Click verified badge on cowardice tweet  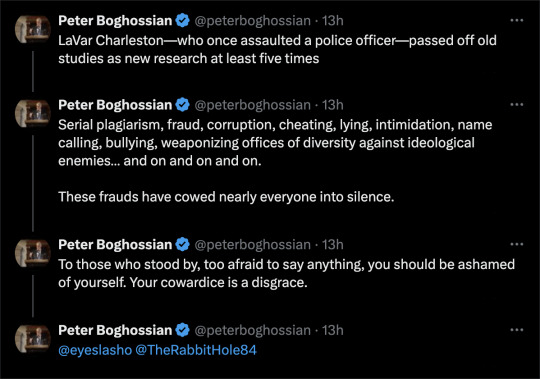(183, 245)
